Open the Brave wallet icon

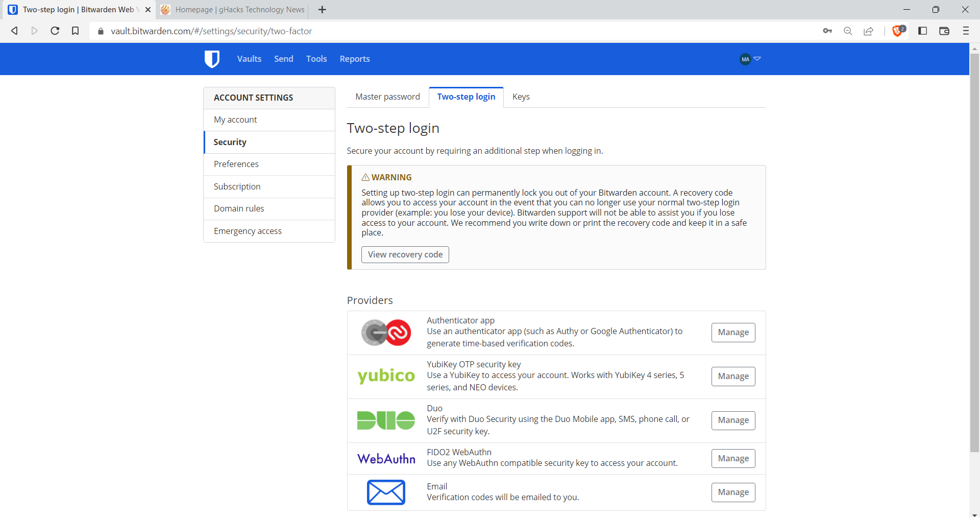[x=944, y=31]
